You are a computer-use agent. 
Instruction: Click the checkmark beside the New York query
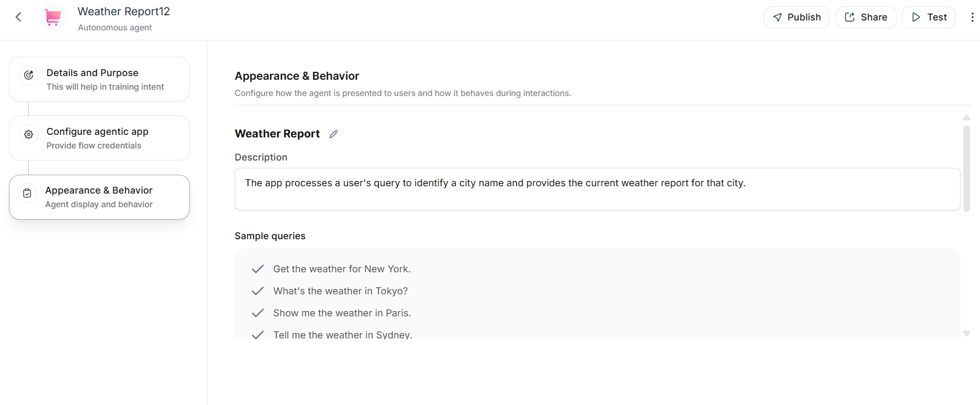[x=258, y=269]
